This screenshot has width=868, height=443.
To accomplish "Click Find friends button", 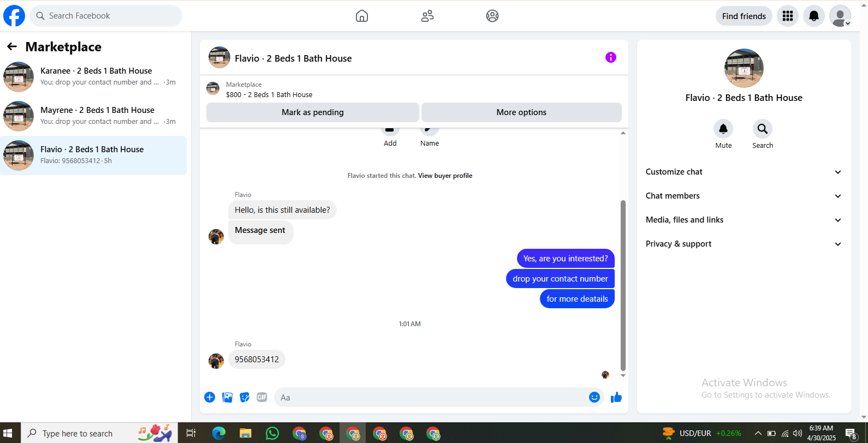I will click(x=744, y=16).
